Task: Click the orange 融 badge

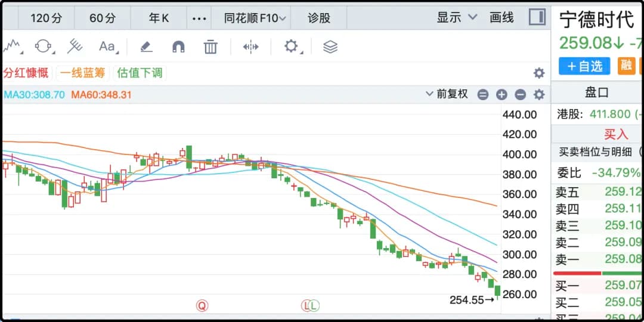Action: pos(626,66)
